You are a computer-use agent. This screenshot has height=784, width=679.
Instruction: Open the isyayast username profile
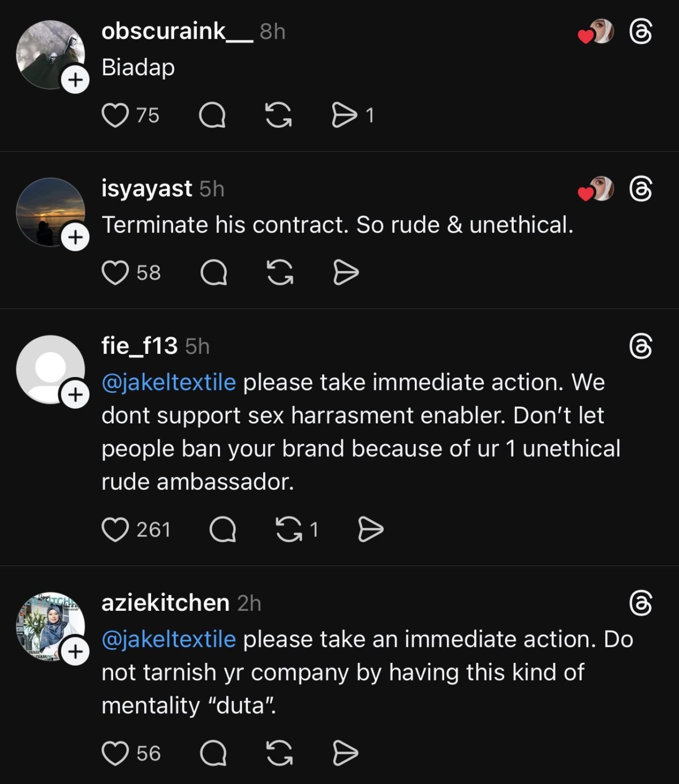coord(147,188)
